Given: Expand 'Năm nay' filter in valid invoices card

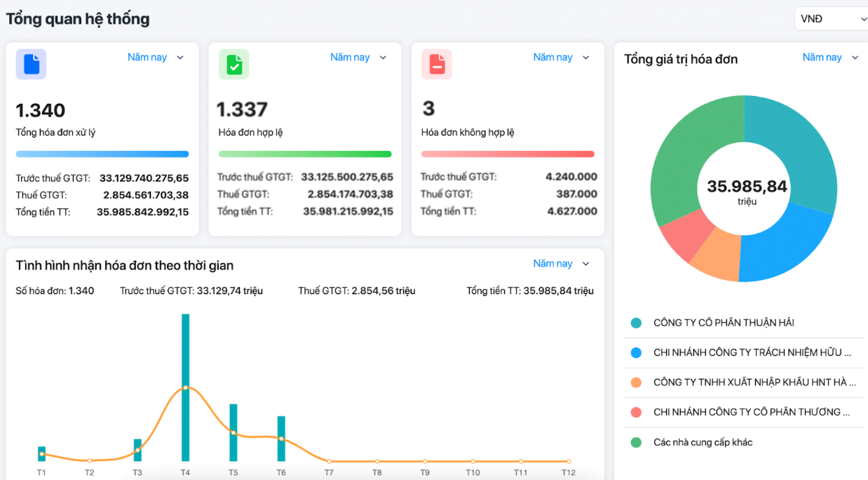Looking at the screenshot, I should point(358,58).
